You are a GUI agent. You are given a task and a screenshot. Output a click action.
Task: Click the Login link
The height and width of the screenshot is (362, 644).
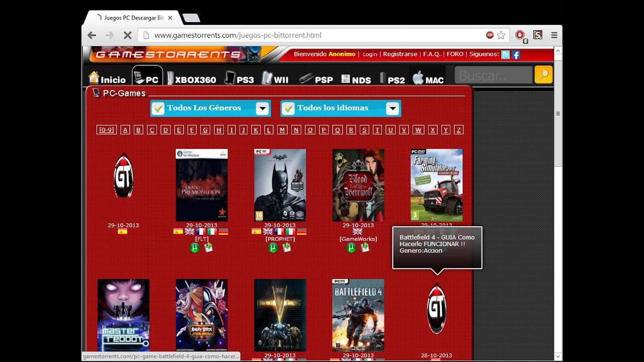click(x=370, y=54)
